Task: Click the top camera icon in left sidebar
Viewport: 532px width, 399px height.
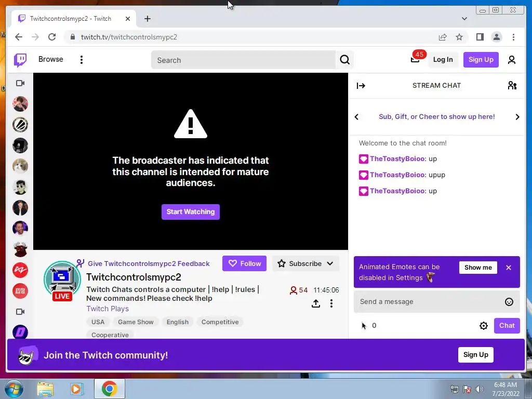Action: [x=20, y=83]
